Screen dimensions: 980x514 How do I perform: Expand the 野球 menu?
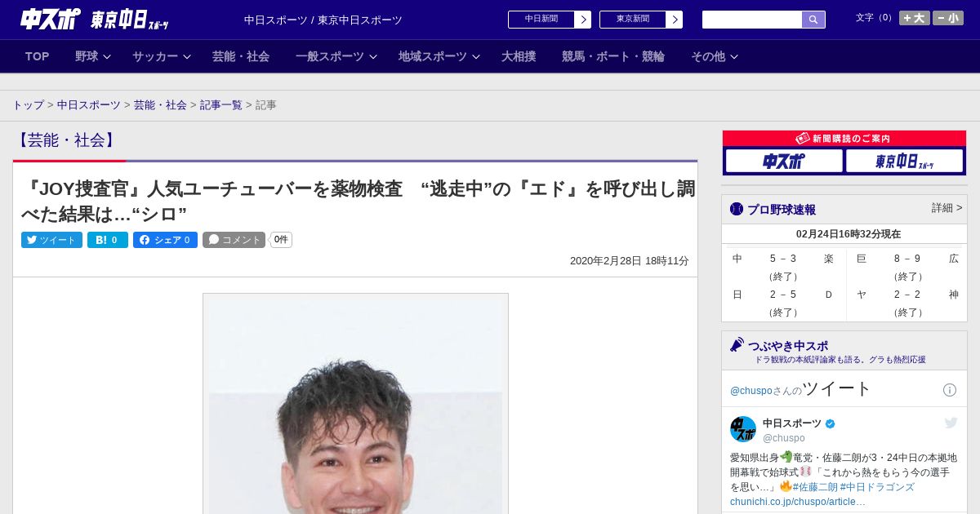(92, 56)
